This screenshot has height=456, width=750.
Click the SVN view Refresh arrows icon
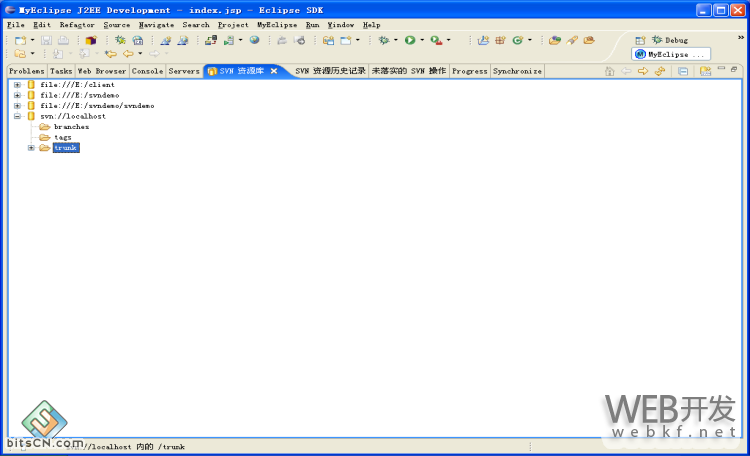[660, 71]
